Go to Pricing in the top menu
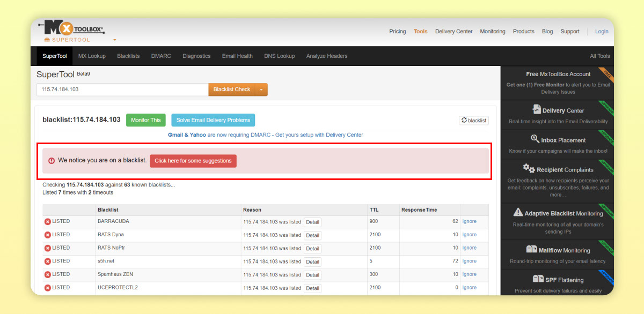 point(398,31)
